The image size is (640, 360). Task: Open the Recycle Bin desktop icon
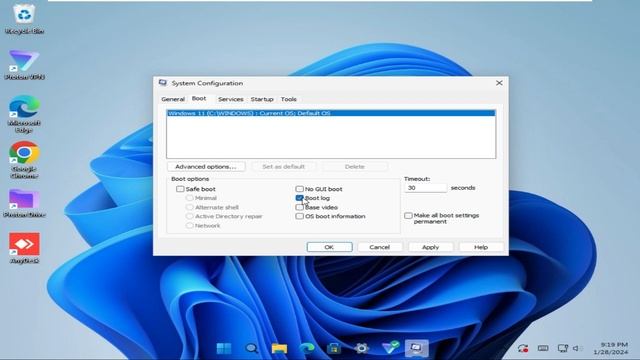[24, 18]
